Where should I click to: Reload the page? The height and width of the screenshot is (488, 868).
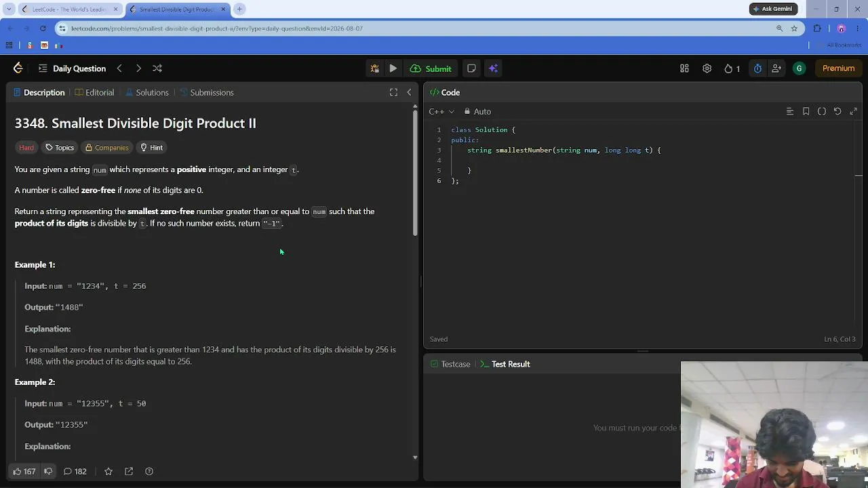[43, 28]
